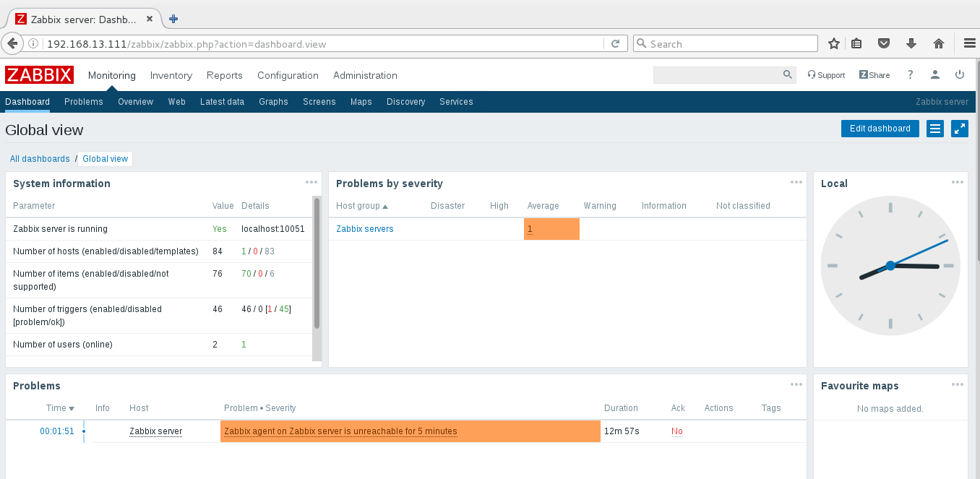Screen dimensions: 980x479
Task: Open Problems by severity widget options menu
Action: (796, 183)
